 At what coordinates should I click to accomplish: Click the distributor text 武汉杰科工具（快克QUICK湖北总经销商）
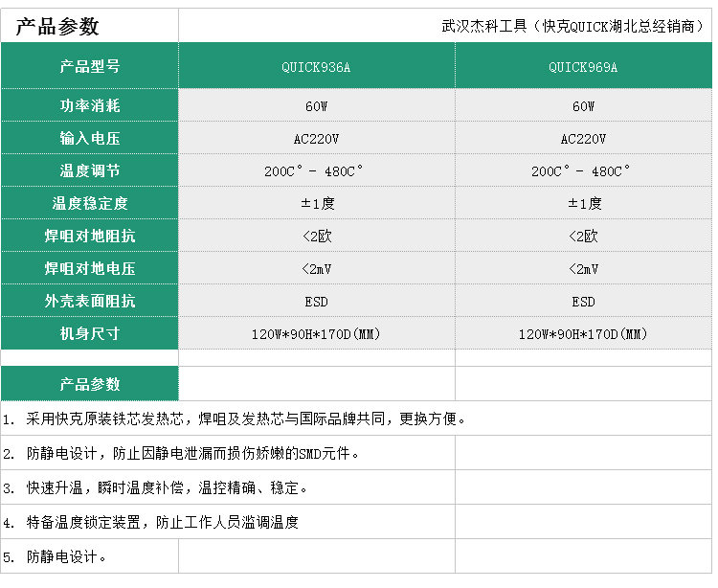pos(572,26)
